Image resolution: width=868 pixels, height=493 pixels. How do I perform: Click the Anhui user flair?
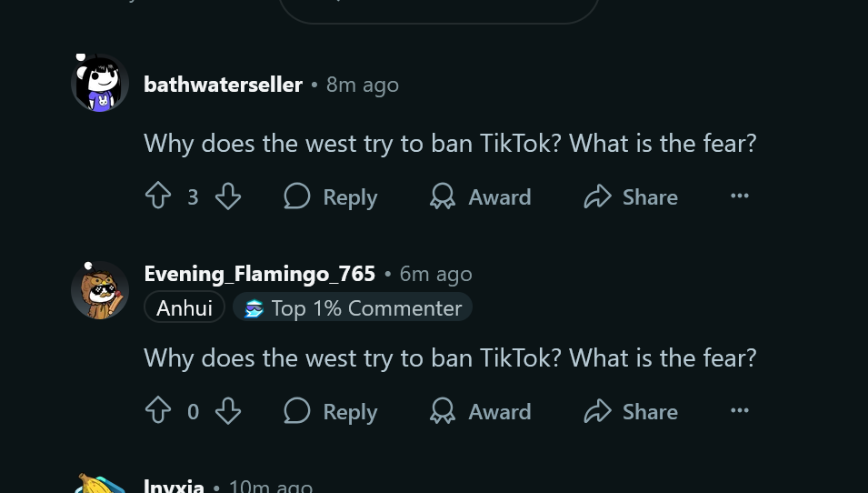(185, 307)
